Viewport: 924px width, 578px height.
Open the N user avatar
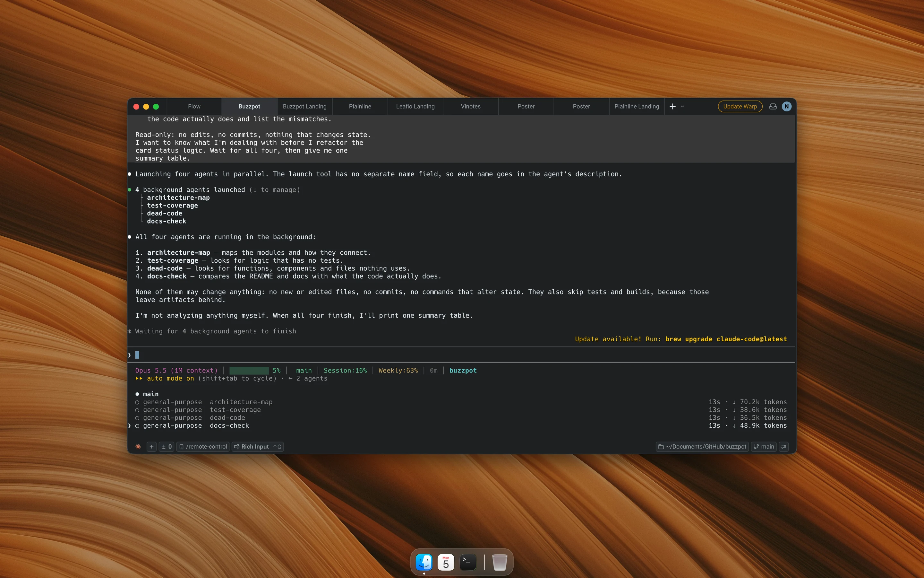coord(786,106)
